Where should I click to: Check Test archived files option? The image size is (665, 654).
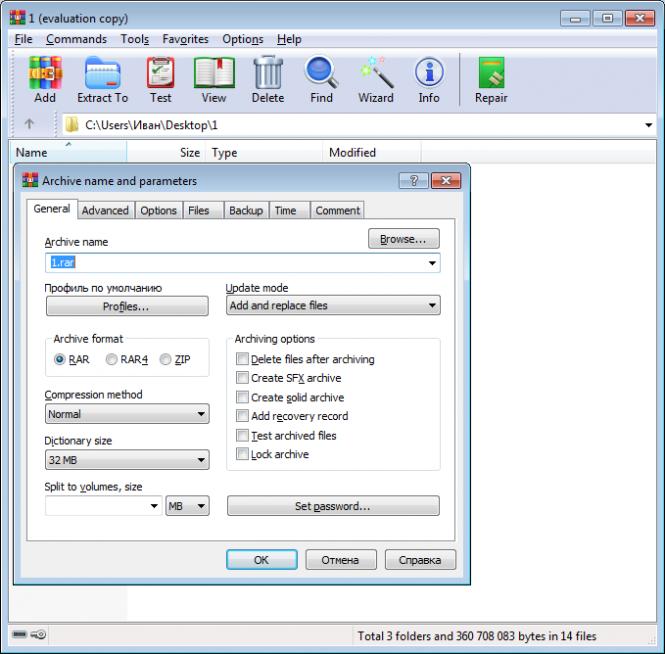point(242,435)
